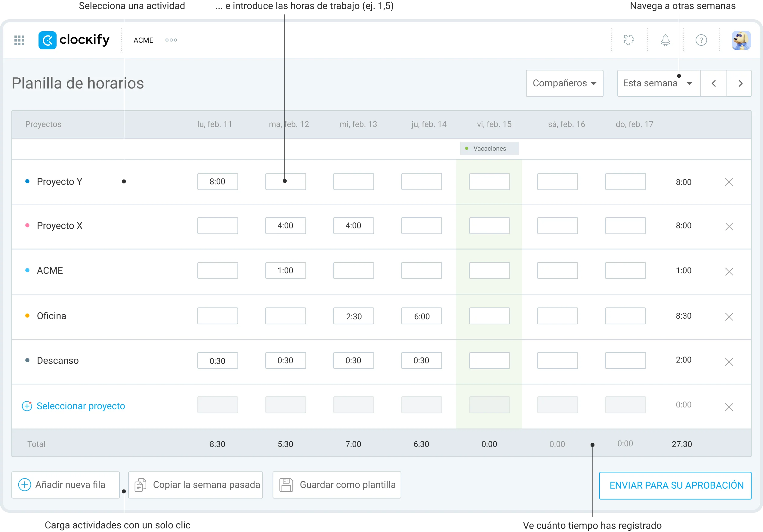
Task: Open the Seleccionar proyecto link
Action: [81, 406]
